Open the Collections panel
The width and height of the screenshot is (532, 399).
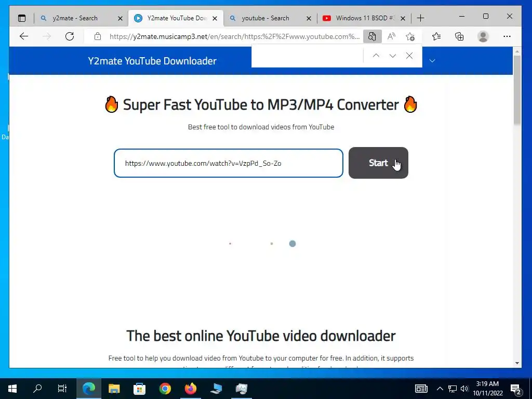coord(459,36)
